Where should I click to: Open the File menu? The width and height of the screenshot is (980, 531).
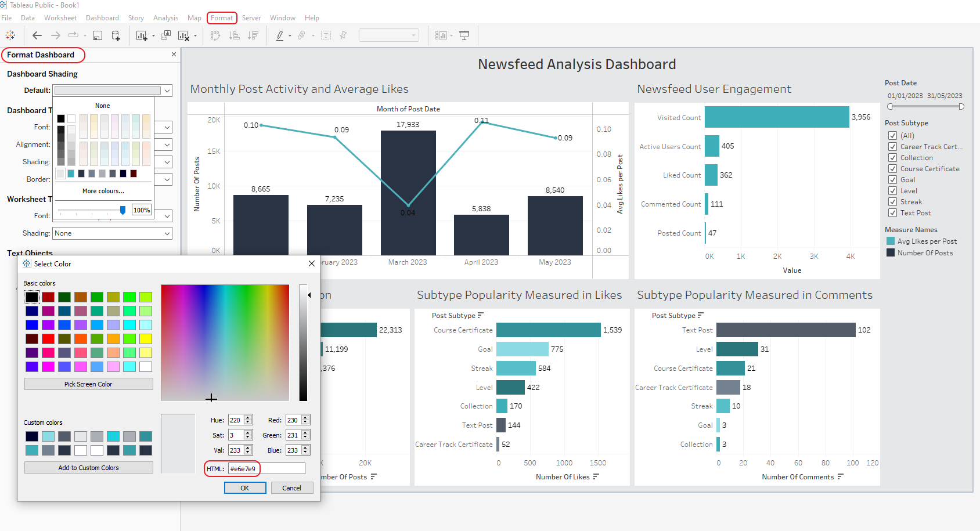pos(6,18)
